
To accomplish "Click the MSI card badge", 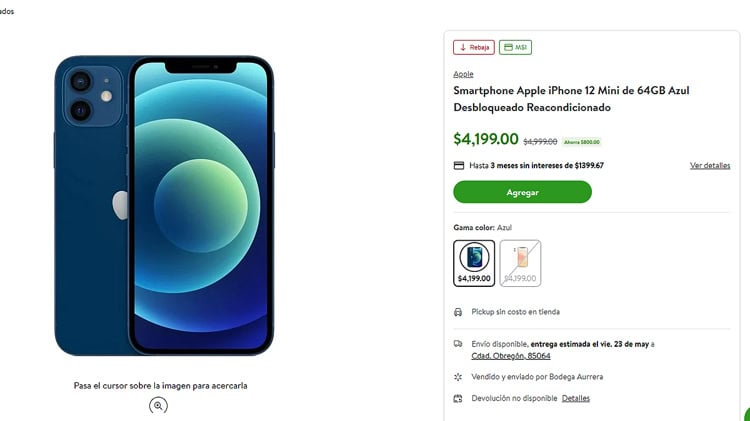I will click(x=516, y=47).
